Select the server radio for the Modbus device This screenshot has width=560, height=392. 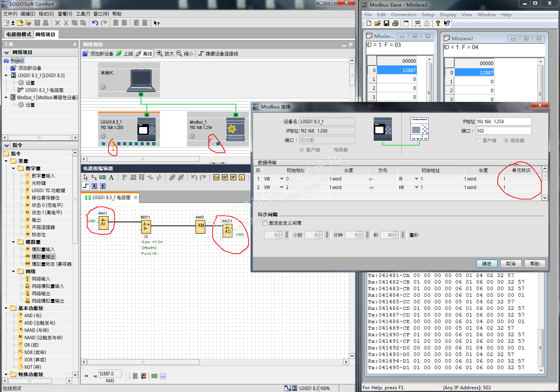pyautogui.click(x=506, y=141)
